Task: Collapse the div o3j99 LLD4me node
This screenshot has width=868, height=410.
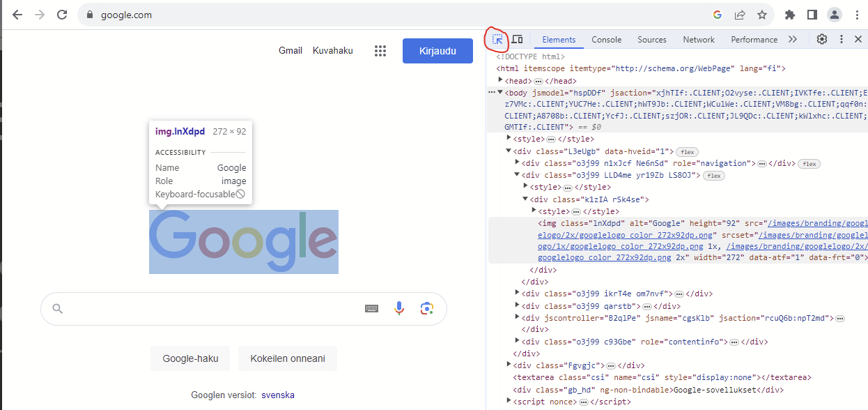Action: [x=517, y=174]
